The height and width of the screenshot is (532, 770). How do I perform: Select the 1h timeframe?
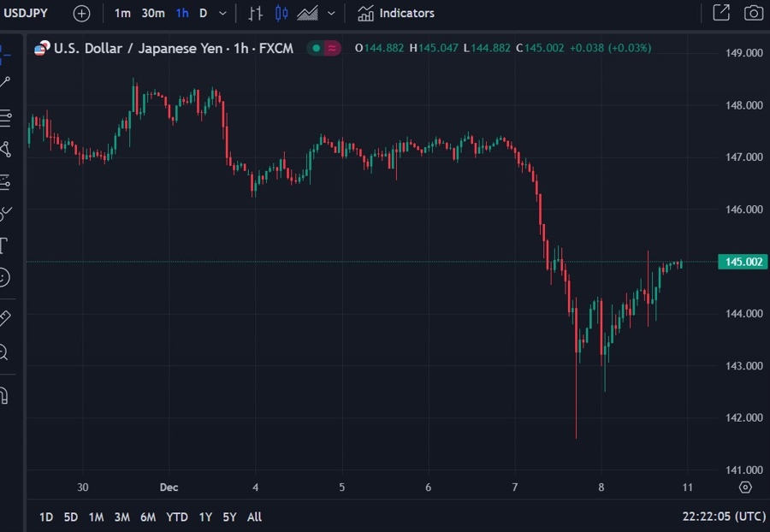click(182, 13)
